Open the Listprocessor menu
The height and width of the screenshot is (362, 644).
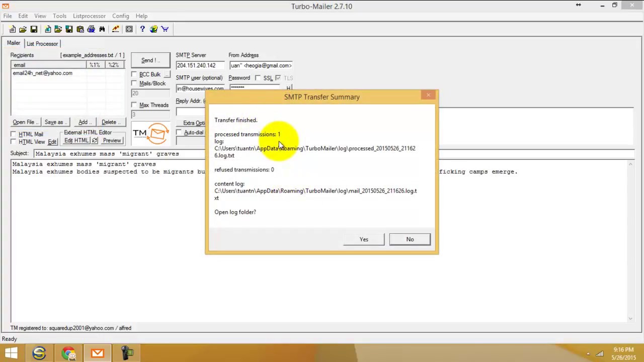pos(89,16)
